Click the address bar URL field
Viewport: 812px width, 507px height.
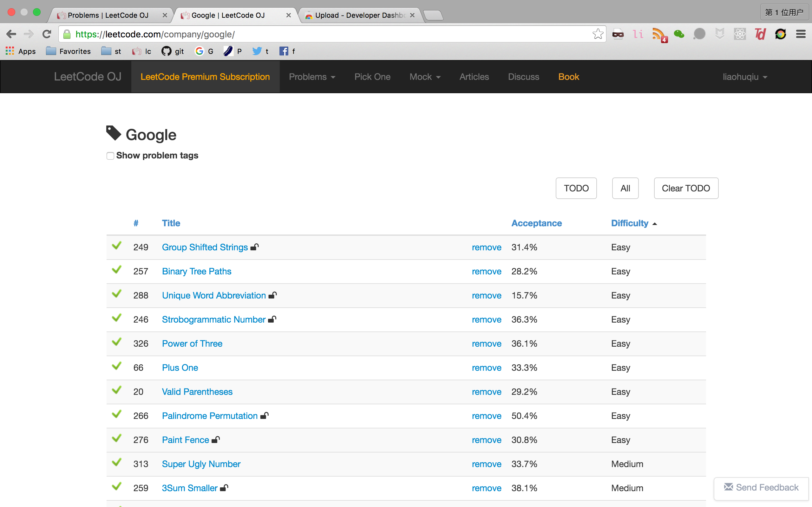329,34
